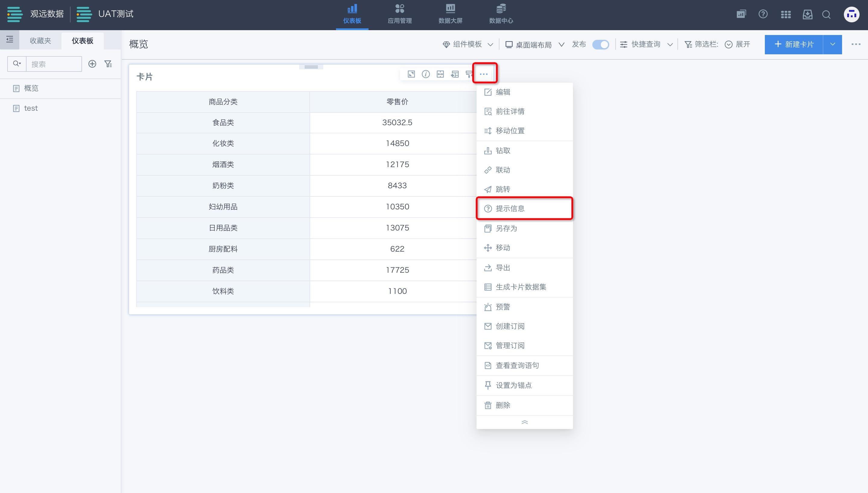Select 另存为 in the card menu
868x493 pixels.
(x=524, y=229)
